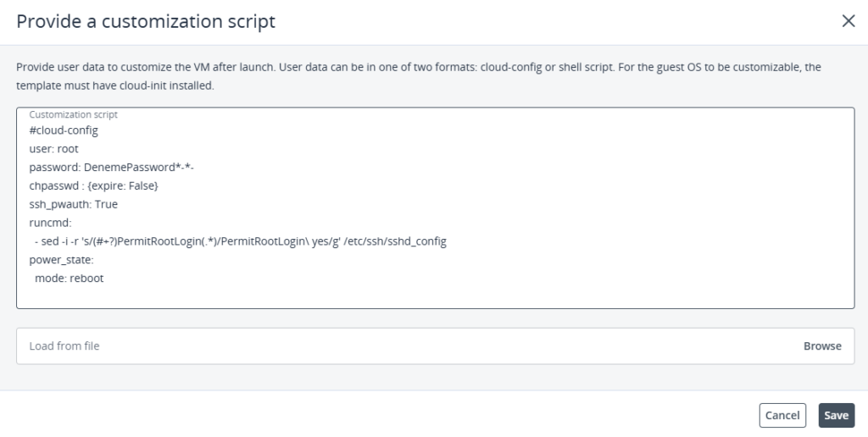Click the 'user: root' line
This screenshot has width=868, height=437.
[x=54, y=148]
